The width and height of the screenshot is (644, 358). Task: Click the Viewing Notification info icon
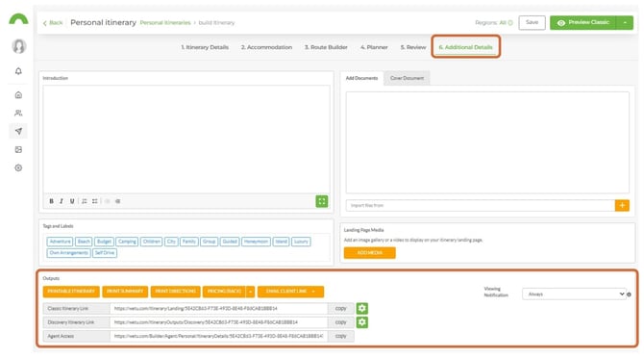pyautogui.click(x=629, y=294)
